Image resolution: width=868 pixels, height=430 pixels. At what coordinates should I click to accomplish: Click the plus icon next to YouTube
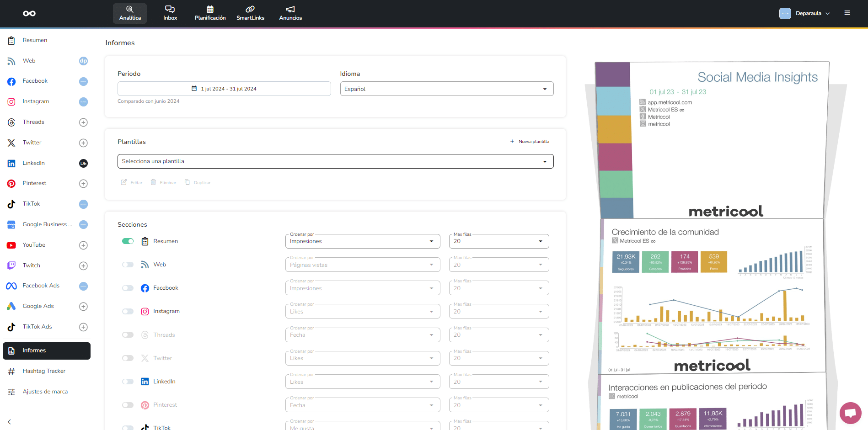coord(83,245)
